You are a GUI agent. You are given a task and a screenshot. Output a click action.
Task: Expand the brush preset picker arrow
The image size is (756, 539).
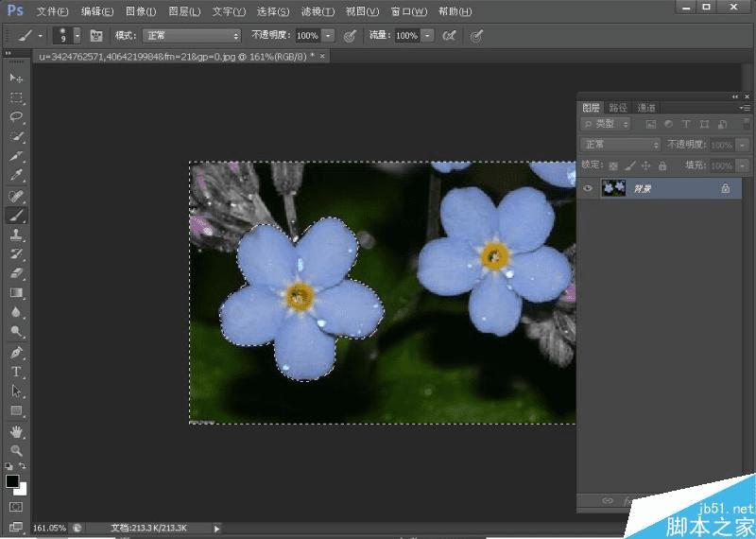(77, 35)
